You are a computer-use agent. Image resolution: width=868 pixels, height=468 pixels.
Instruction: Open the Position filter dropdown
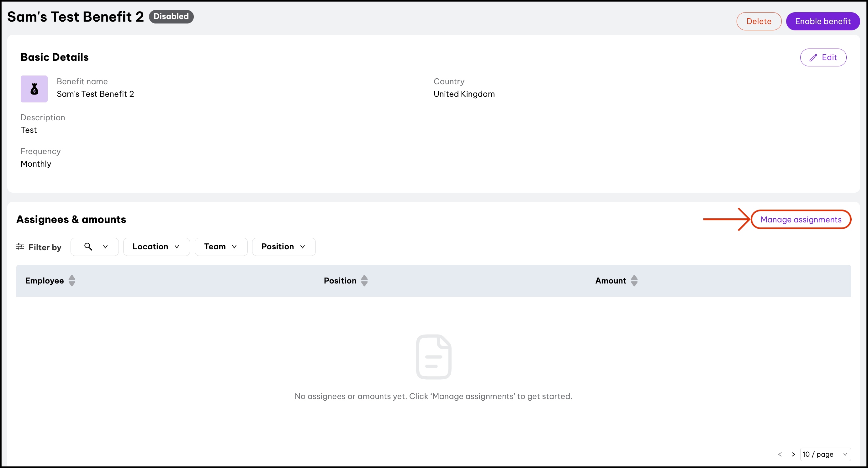tap(284, 247)
